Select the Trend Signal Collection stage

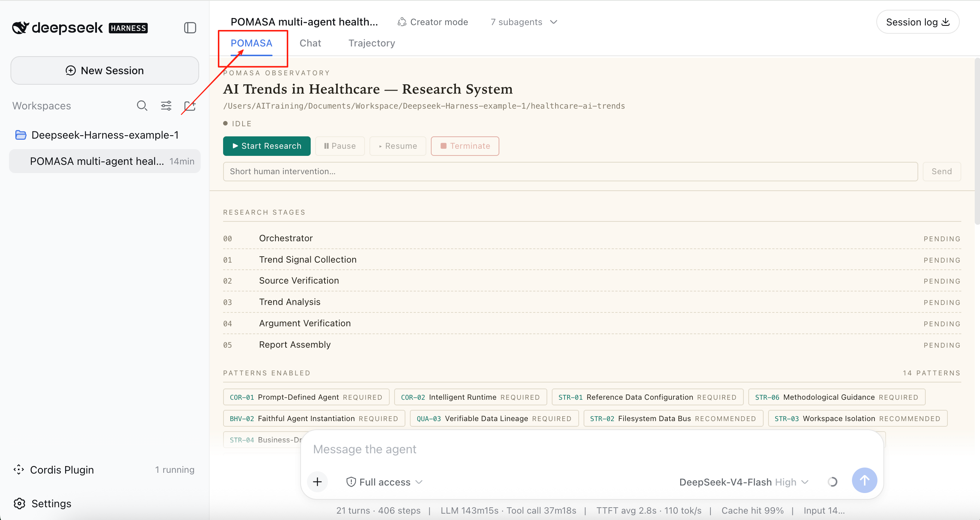(591, 260)
